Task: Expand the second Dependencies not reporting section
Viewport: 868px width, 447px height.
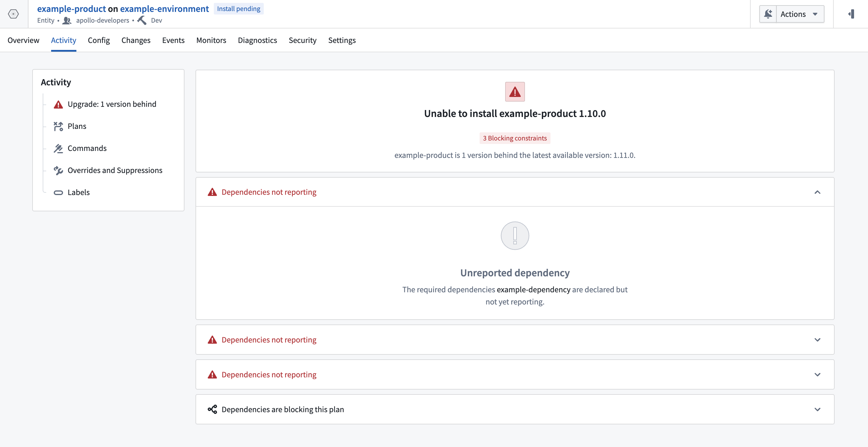Action: coord(817,340)
